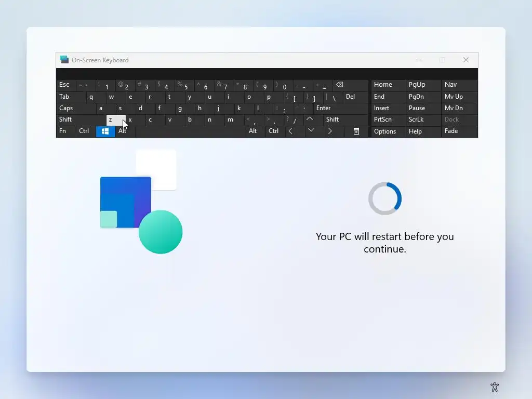The width and height of the screenshot is (532, 399).
Task: Click the Esc key
Action: [66, 85]
